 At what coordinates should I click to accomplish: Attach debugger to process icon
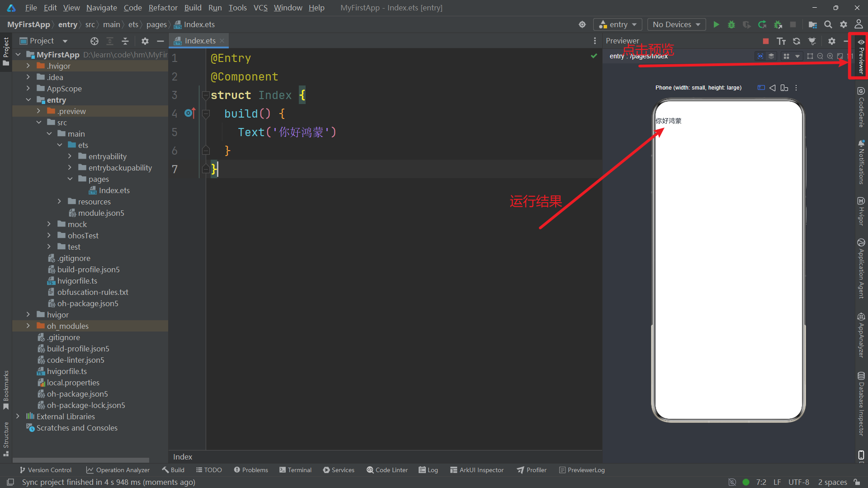coord(778,24)
